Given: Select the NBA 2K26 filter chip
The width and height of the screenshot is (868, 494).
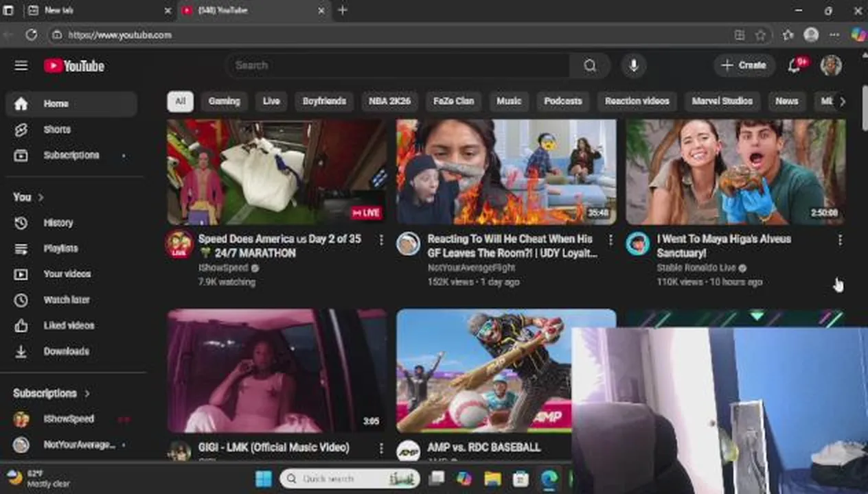Looking at the screenshot, I should click(x=389, y=102).
